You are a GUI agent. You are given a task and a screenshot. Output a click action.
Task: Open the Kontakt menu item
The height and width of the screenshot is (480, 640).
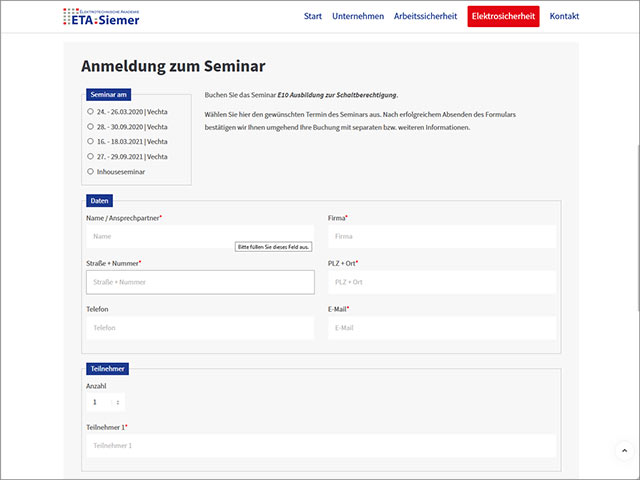click(564, 16)
